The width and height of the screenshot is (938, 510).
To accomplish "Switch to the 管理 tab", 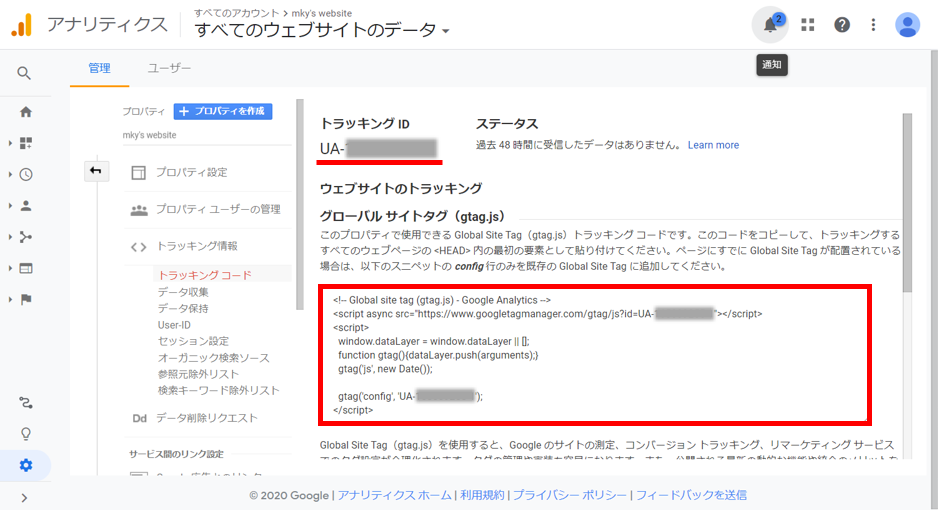I will point(99,68).
